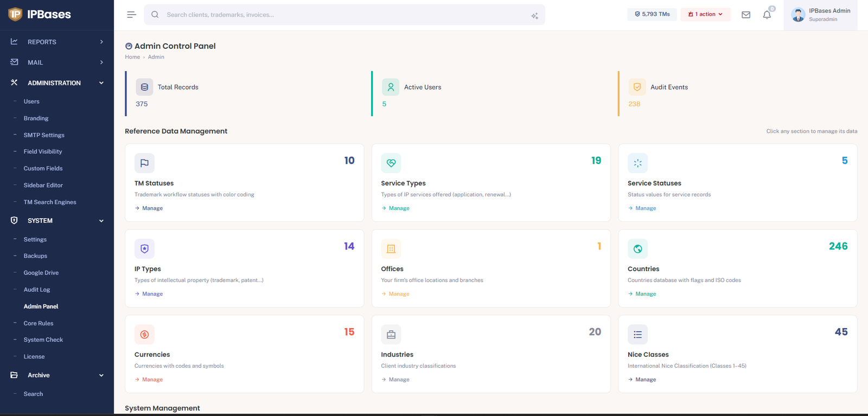Click the Home breadcrumb link

(x=132, y=57)
